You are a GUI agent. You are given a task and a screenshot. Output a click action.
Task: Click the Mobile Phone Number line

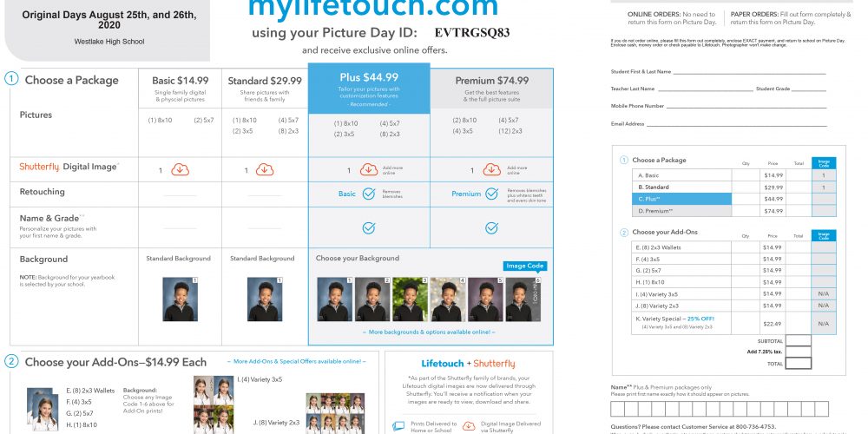tap(746, 106)
